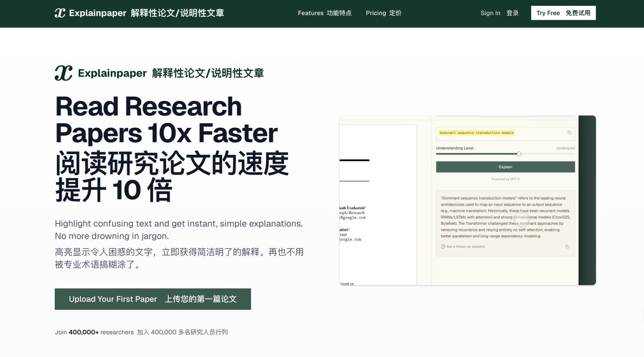Copy the explanation using bottom copy icon
The width and height of the screenshot is (644, 357).
pyautogui.click(x=567, y=247)
